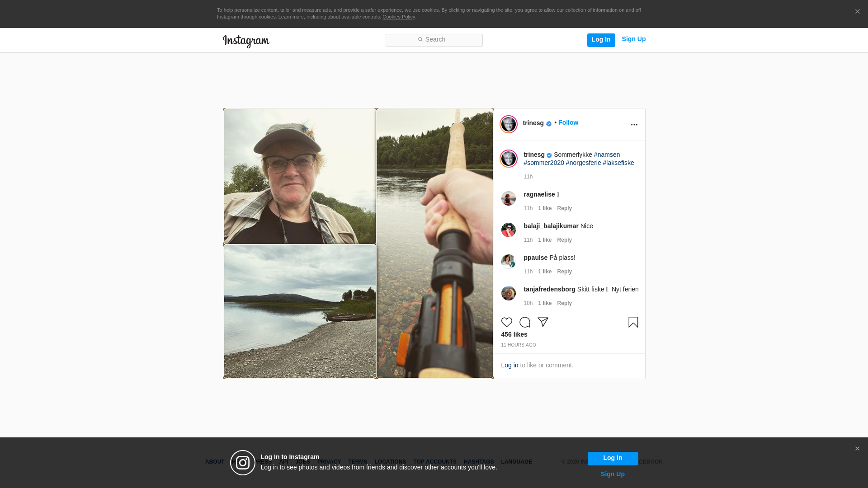The width and height of the screenshot is (868, 488).
Task: Click the comment bubble icon
Action: [524, 322]
